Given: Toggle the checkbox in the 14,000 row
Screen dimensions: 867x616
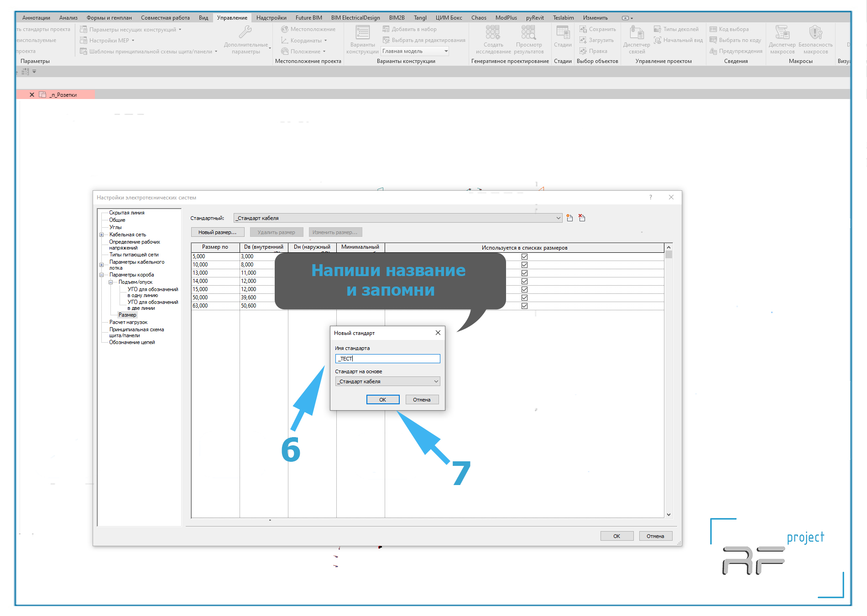Looking at the screenshot, I should click(524, 281).
